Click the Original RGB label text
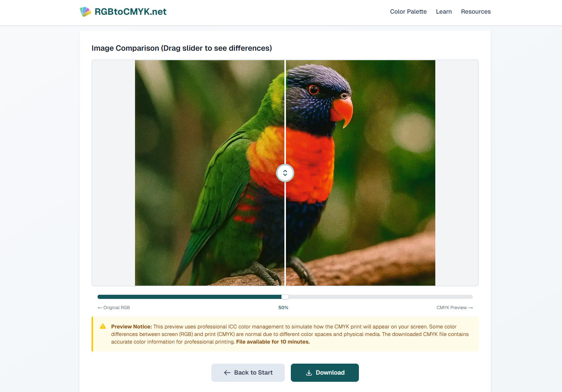Viewport: 562px width, 392px height. 116,308
